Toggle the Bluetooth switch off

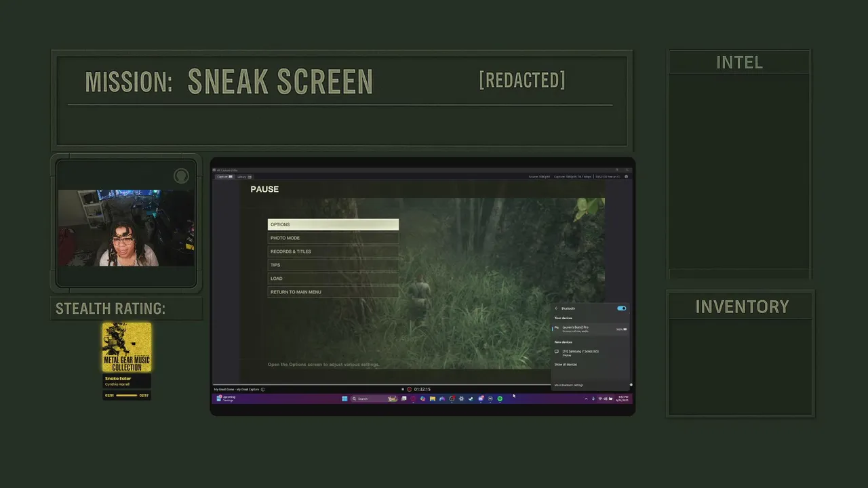[621, 308]
